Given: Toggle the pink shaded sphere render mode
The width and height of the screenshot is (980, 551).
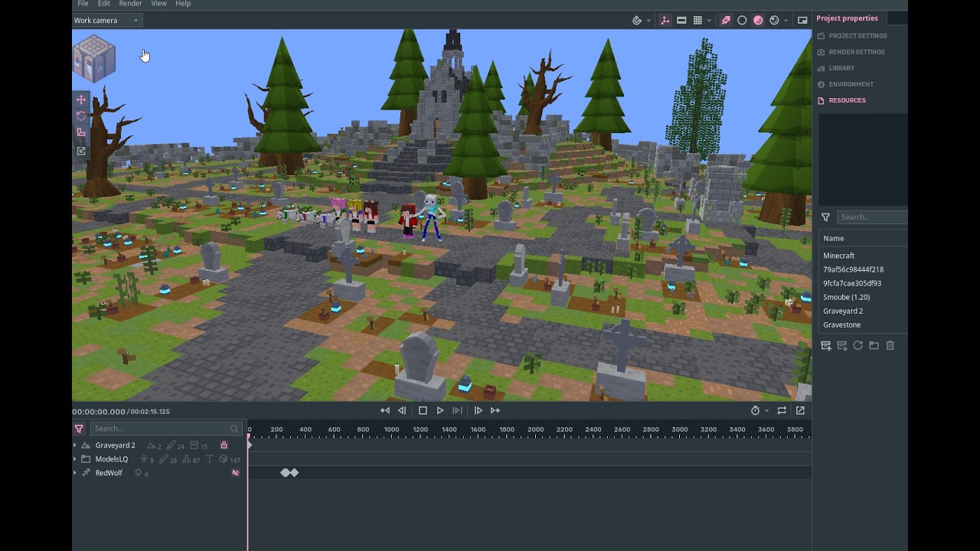Looking at the screenshot, I should (x=758, y=21).
